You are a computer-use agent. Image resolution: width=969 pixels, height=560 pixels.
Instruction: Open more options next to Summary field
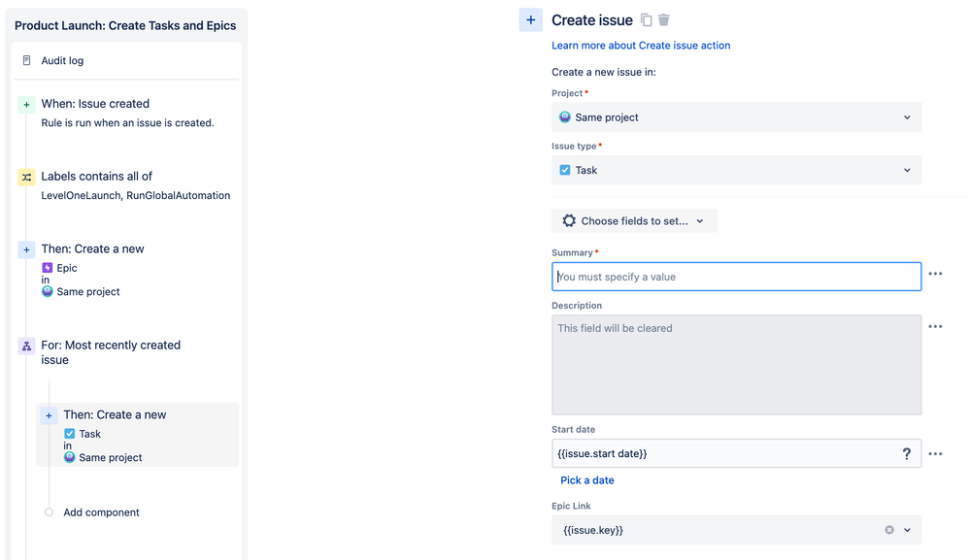point(935,275)
